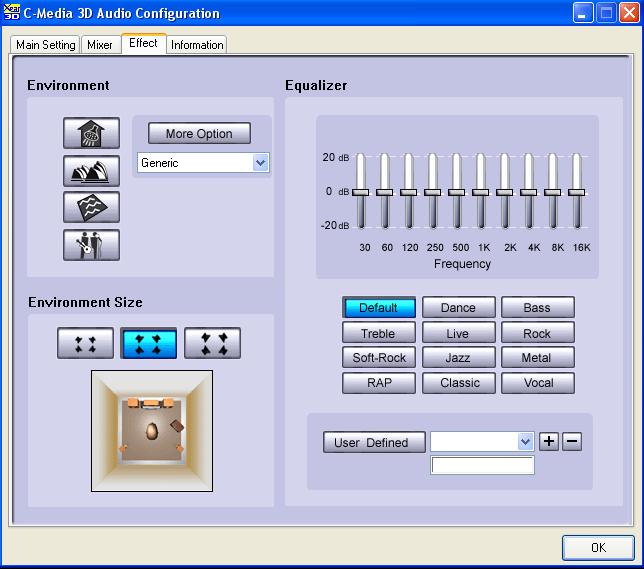Viewport: 644px width, 569px height.
Task: Click the Xear 3D title bar icon
Action: 11,12
